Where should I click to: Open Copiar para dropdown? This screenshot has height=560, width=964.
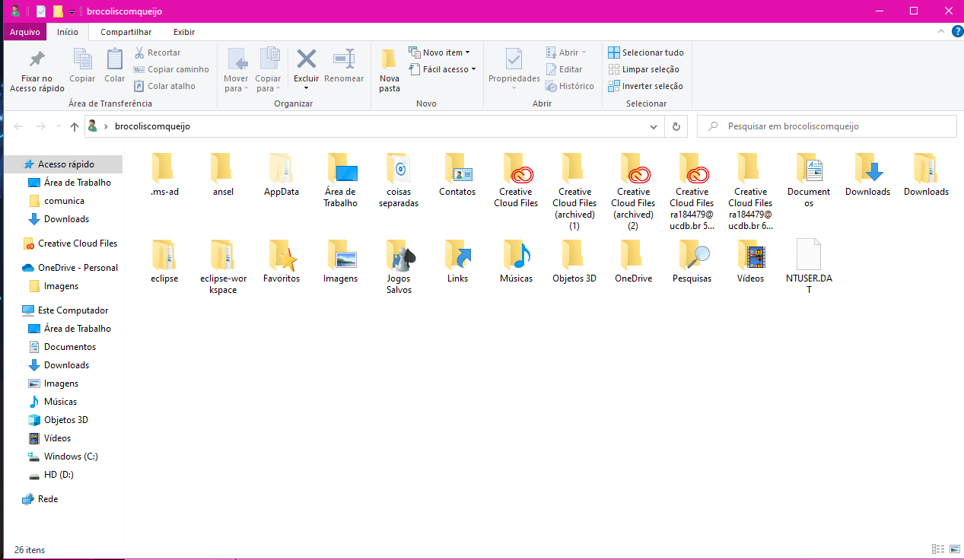point(269,70)
